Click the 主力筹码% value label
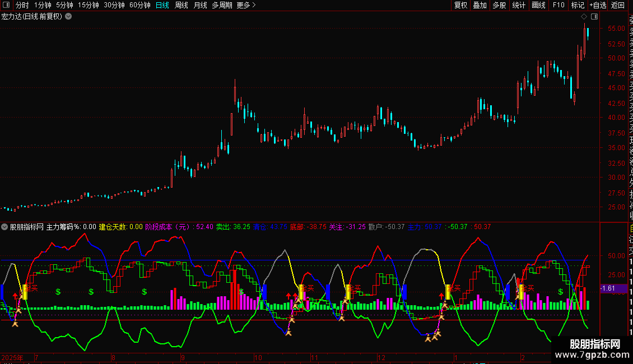 click(x=71, y=227)
